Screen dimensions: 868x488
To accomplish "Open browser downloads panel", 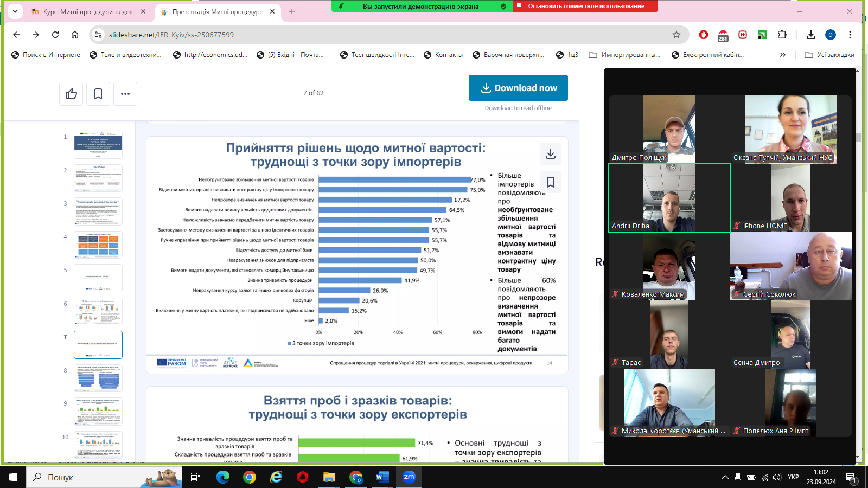I will 811,35.
